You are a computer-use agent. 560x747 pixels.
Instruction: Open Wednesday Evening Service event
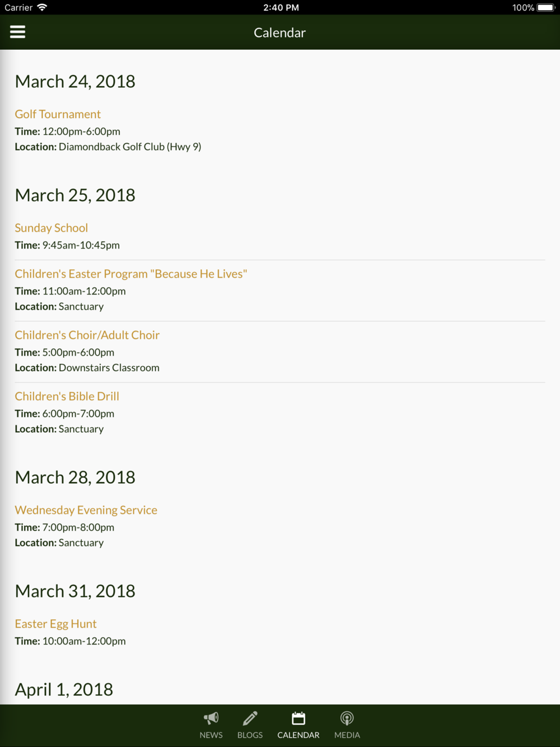(x=86, y=510)
